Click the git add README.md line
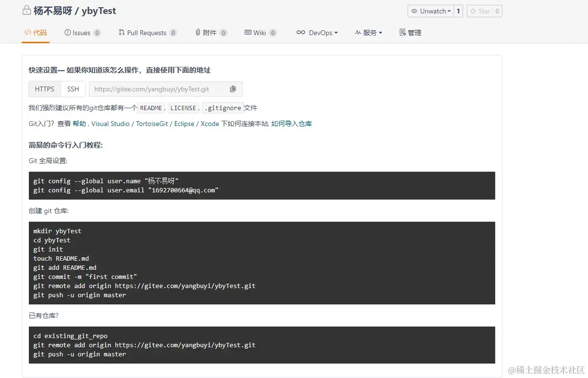The image size is (588, 378). pyautogui.click(x=65, y=267)
